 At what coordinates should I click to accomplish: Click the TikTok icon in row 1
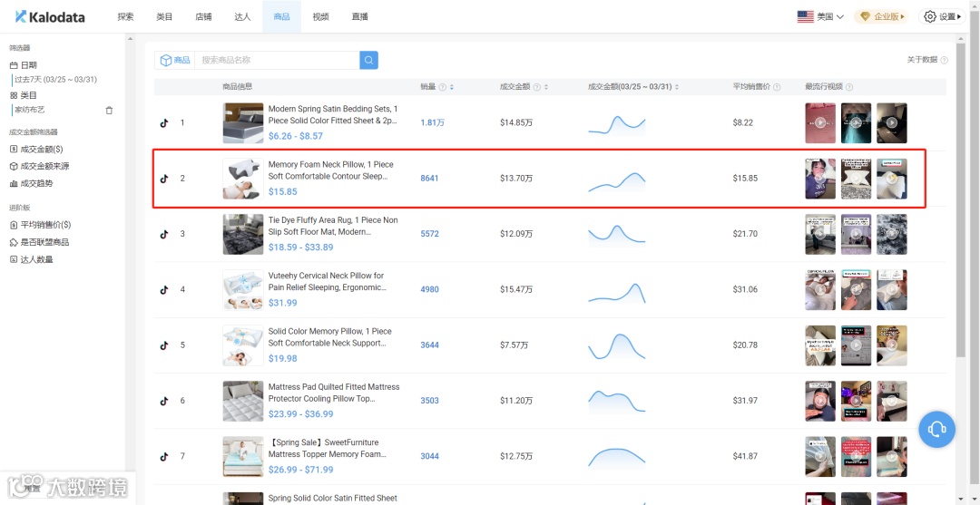point(164,123)
